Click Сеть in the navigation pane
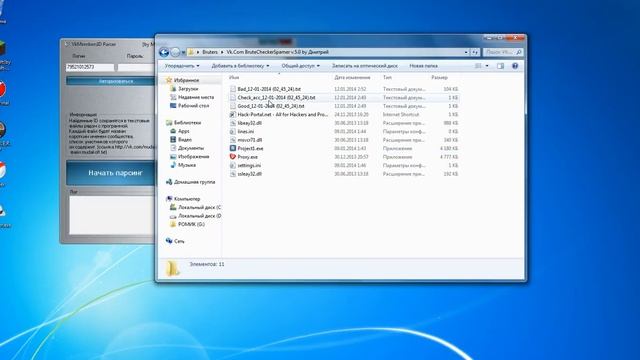Viewport: 640px width, 360px height. [x=179, y=241]
